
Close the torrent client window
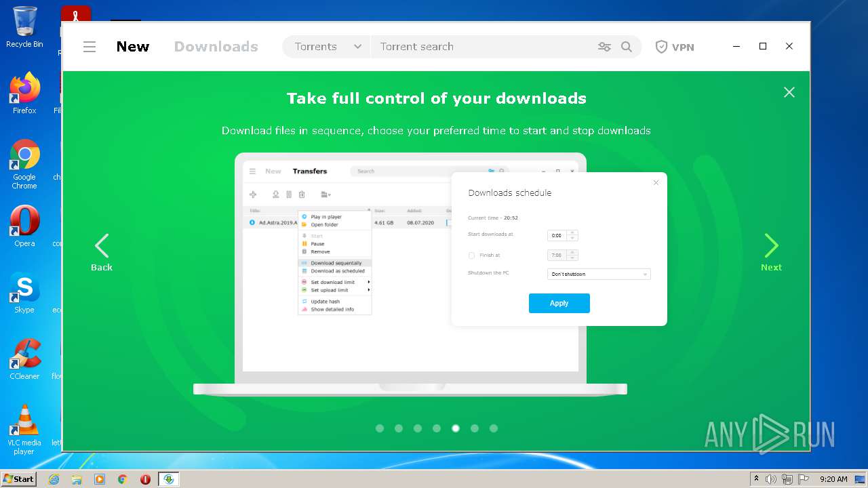tap(789, 46)
